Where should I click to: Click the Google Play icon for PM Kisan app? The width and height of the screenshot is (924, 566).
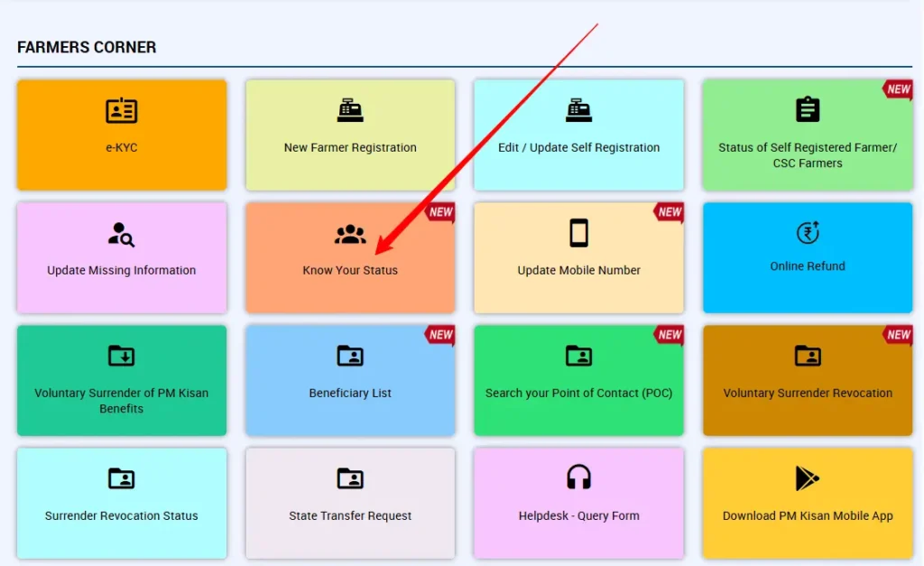(x=808, y=478)
